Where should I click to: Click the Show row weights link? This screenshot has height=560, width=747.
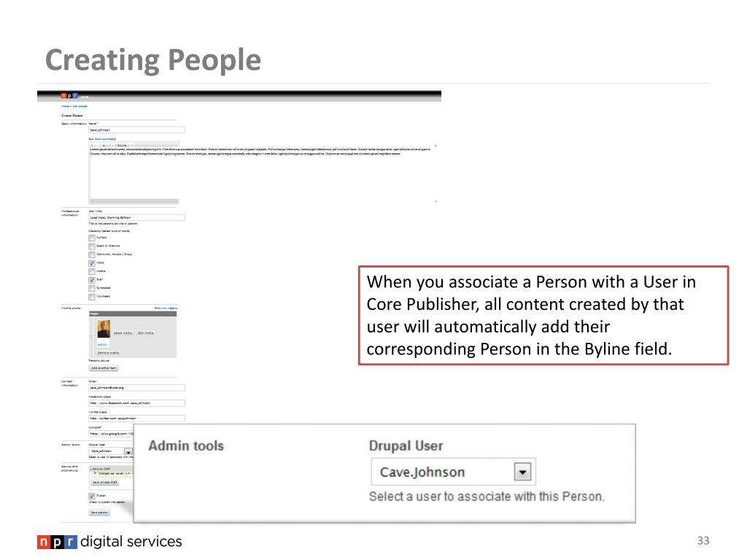pos(166,308)
